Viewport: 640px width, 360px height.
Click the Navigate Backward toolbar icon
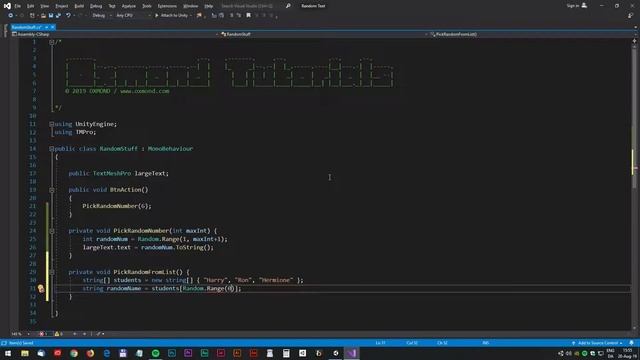11,16
